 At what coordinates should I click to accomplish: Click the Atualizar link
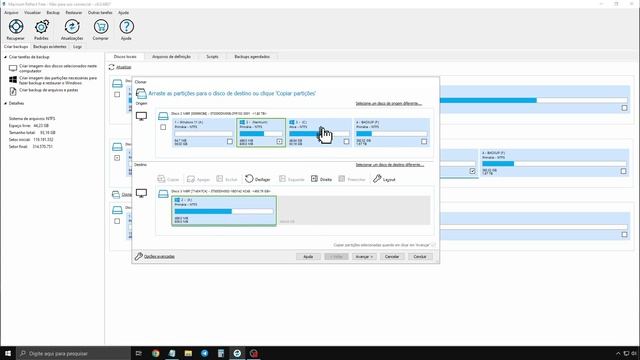[124, 67]
